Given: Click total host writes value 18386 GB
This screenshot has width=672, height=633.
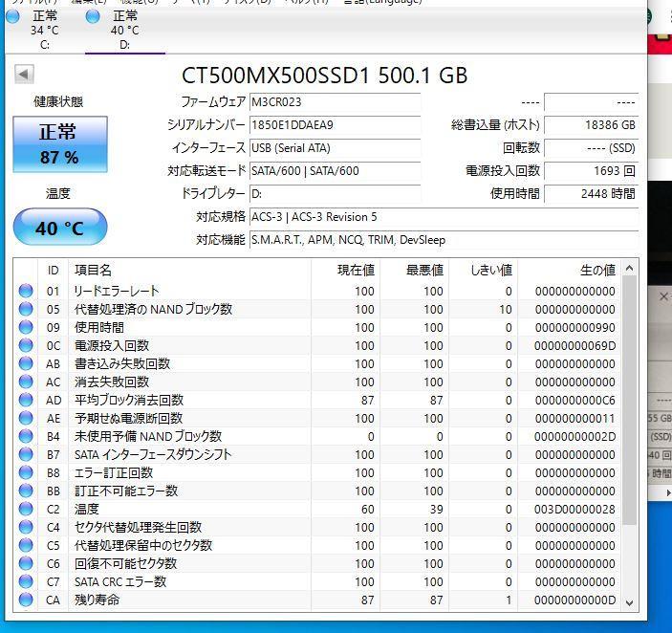Looking at the screenshot, I should pyautogui.click(x=591, y=125).
